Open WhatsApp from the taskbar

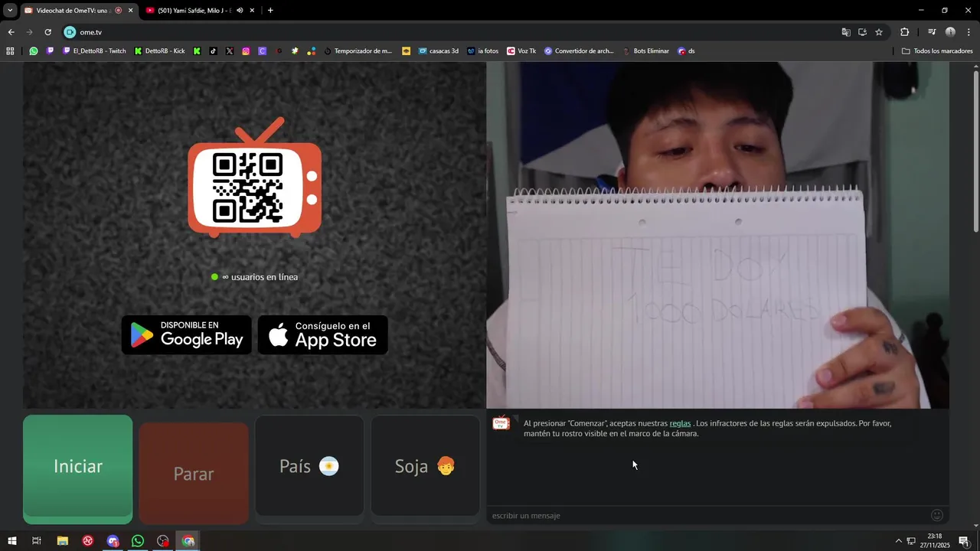[138, 541]
